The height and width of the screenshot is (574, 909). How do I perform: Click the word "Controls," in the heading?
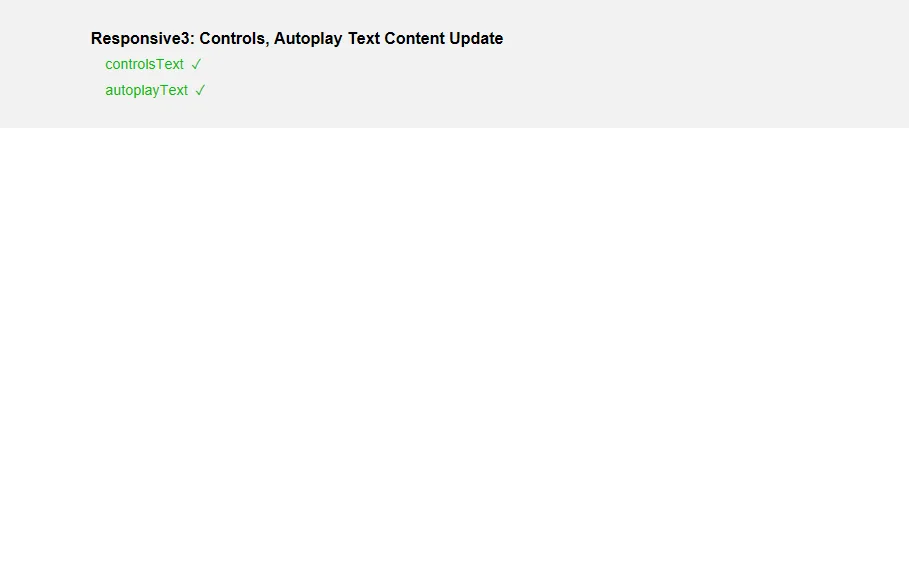[x=234, y=38]
